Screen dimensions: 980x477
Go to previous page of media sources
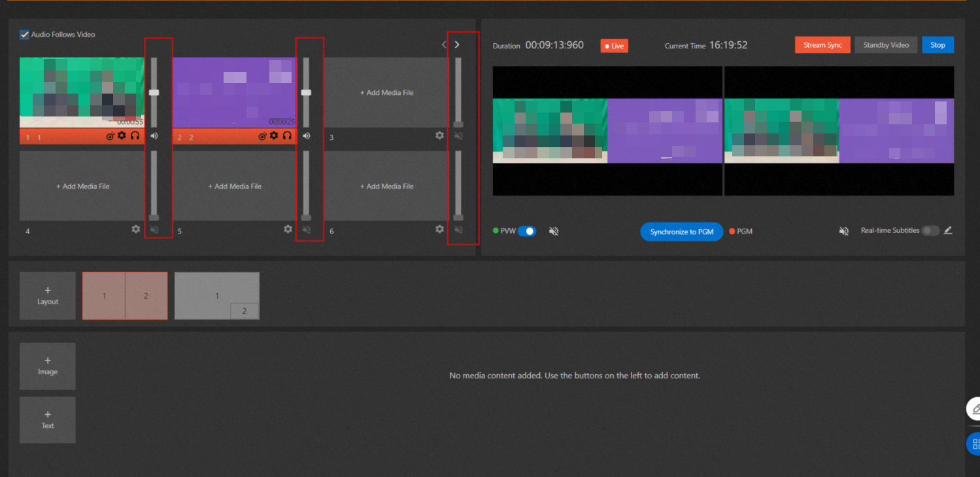pos(444,44)
